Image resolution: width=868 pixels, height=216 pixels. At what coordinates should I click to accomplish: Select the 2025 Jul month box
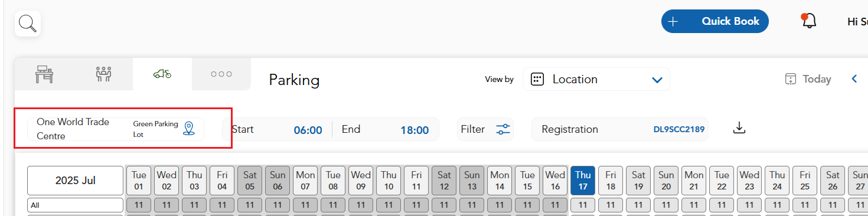click(x=76, y=181)
